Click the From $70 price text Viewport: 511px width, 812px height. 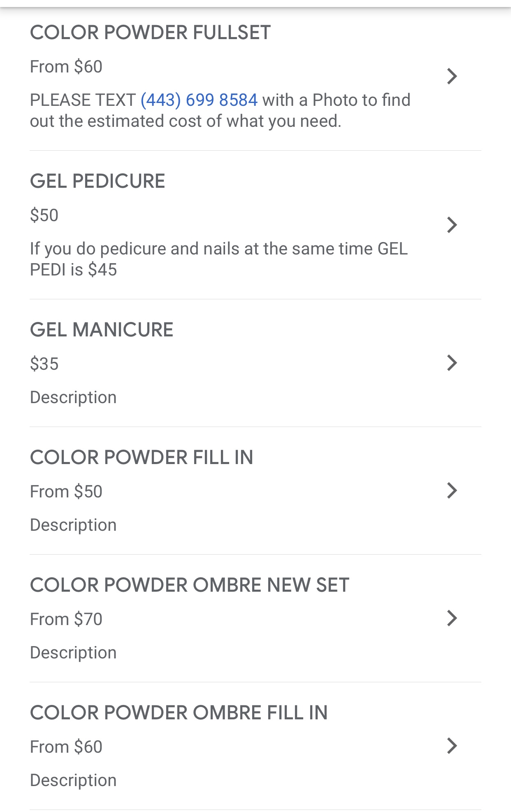pyautogui.click(x=66, y=619)
